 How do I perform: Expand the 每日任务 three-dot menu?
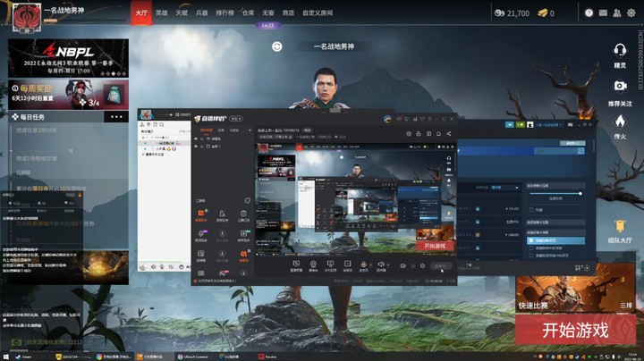pyautogui.click(x=116, y=117)
